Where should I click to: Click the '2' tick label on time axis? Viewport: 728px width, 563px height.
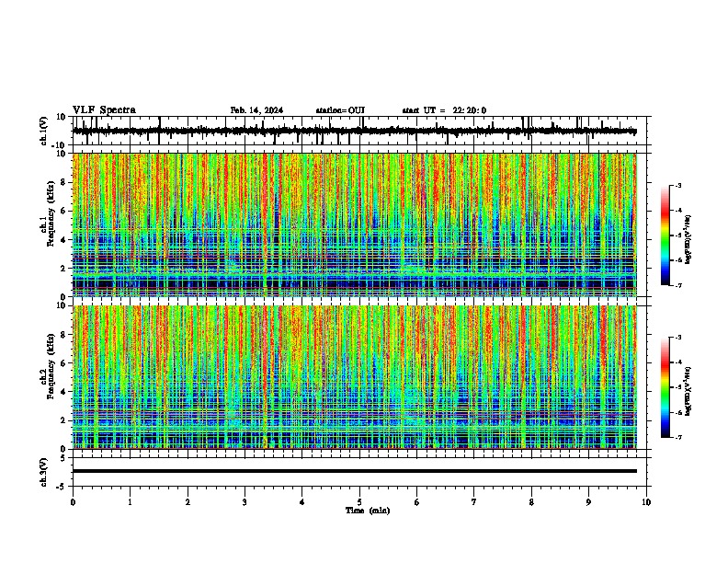pyautogui.click(x=188, y=502)
